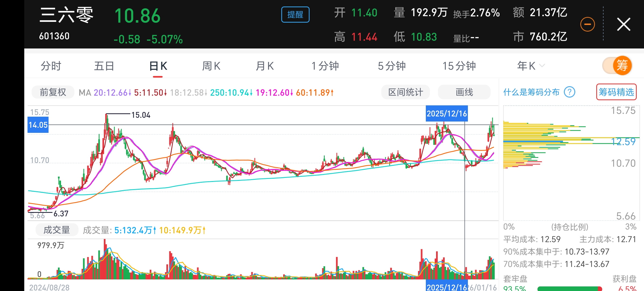The height and width of the screenshot is (291, 644).
Task: Click the 14.05 price label on axis
Action: (x=38, y=125)
